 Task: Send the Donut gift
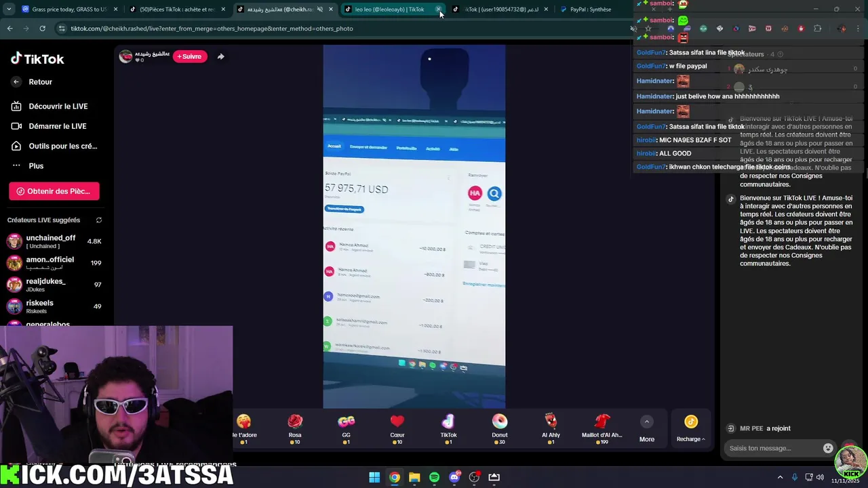click(500, 429)
